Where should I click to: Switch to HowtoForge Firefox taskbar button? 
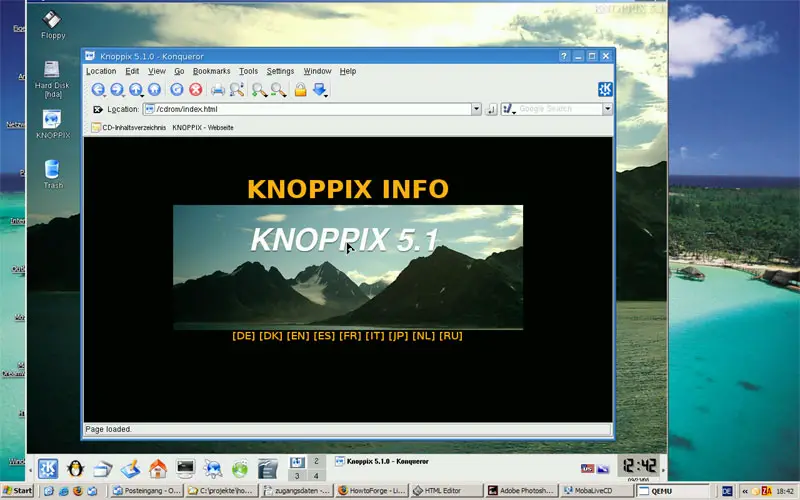click(x=371, y=491)
